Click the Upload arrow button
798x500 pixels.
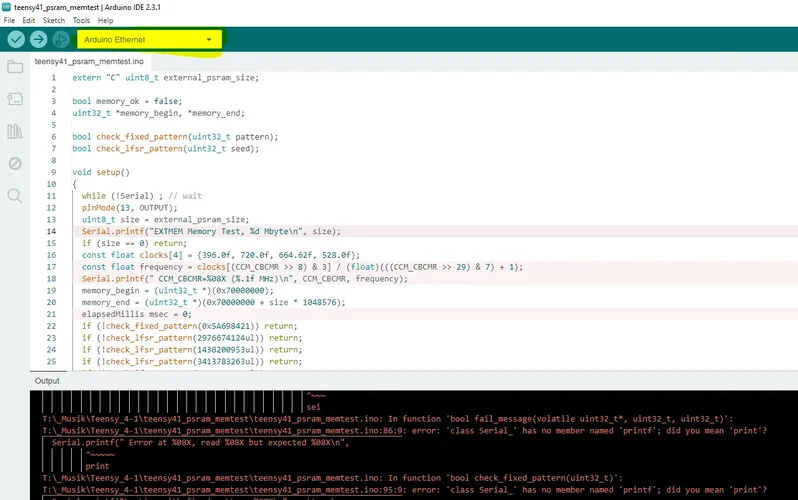pyautogui.click(x=38, y=39)
